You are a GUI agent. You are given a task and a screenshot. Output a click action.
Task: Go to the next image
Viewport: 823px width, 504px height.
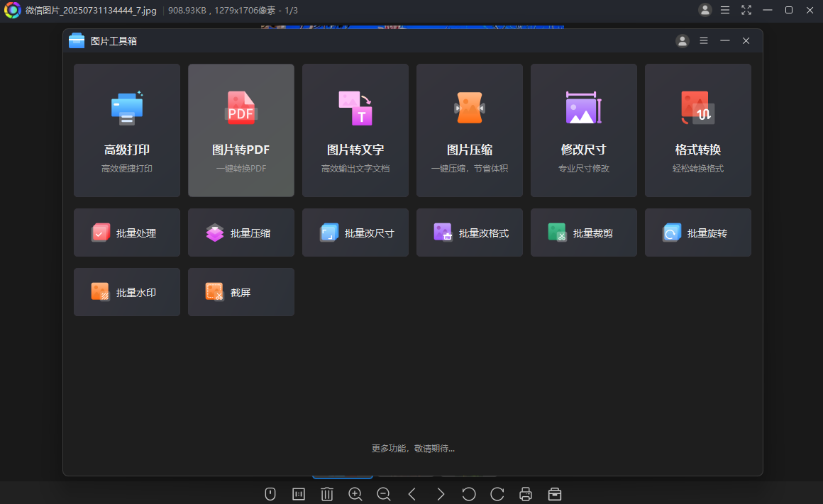pos(441,494)
